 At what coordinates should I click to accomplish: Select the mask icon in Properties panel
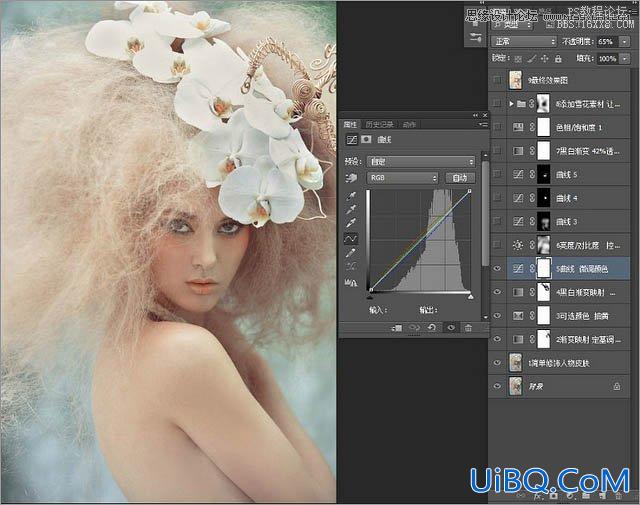tap(366, 140)
